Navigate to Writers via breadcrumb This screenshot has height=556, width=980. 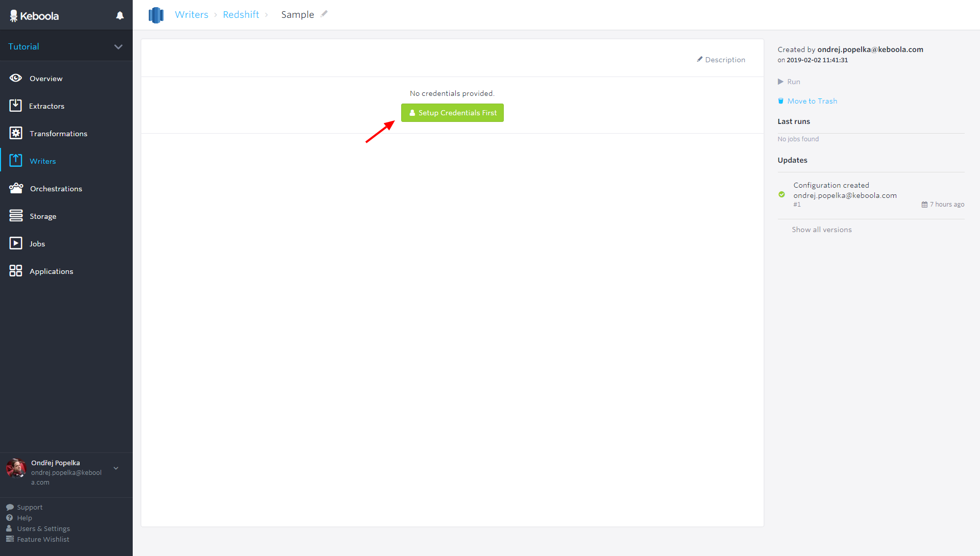pyautogui.click(x=191, y=14)
